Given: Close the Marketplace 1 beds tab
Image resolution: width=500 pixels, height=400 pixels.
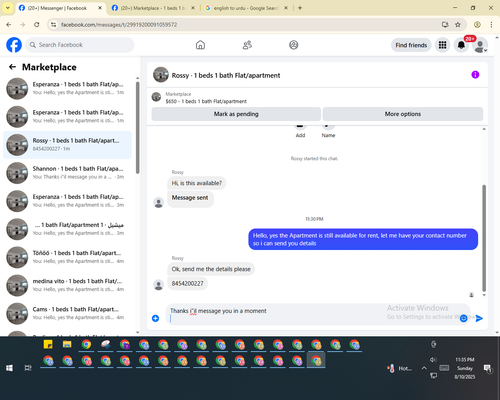Looking at the screenshot, I should (193, 8).
